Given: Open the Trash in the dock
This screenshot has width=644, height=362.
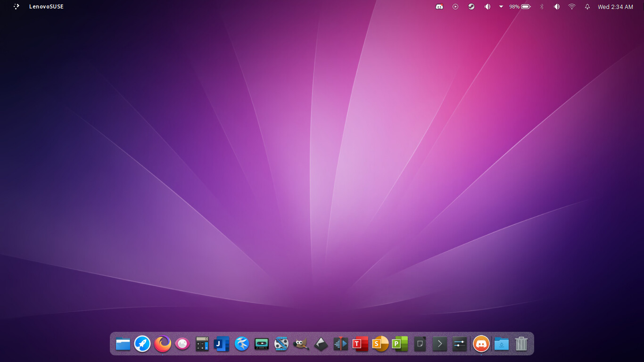Looking at the screenshot, I should coord(521,344).
